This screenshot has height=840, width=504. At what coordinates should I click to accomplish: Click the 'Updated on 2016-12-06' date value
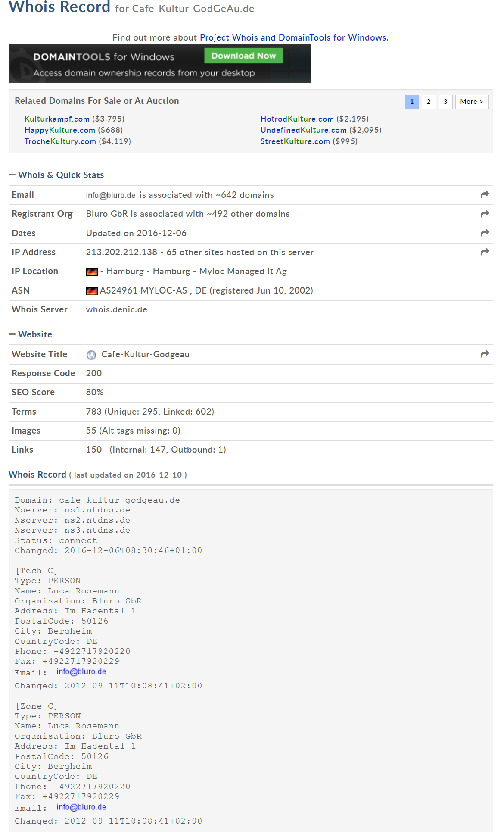[x=136, y=233]
